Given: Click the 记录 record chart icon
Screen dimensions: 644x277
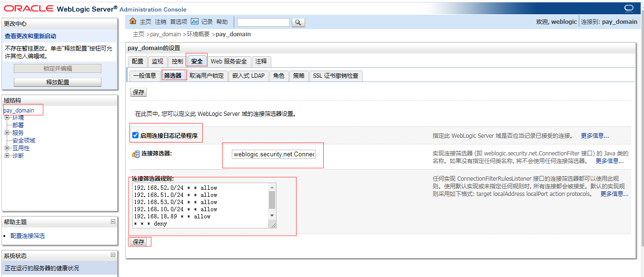Looking at the screenshot, I should tap(195, 21).
